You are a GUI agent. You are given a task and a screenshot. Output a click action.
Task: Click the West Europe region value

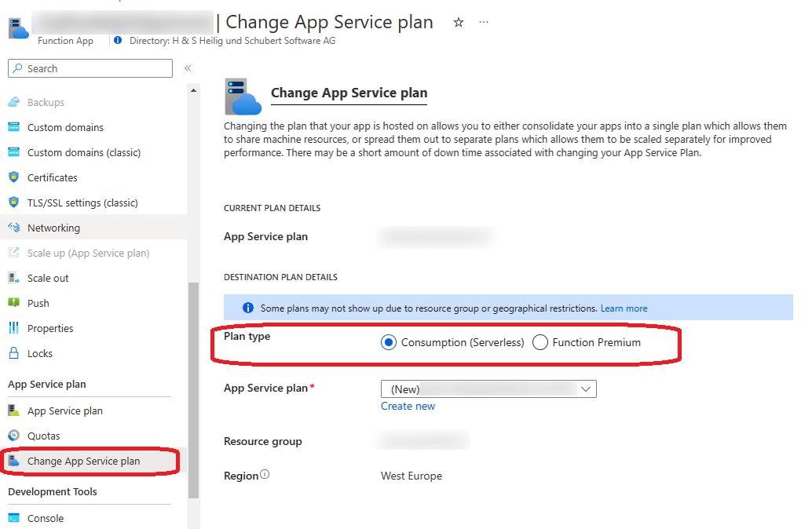click(411, 476)
